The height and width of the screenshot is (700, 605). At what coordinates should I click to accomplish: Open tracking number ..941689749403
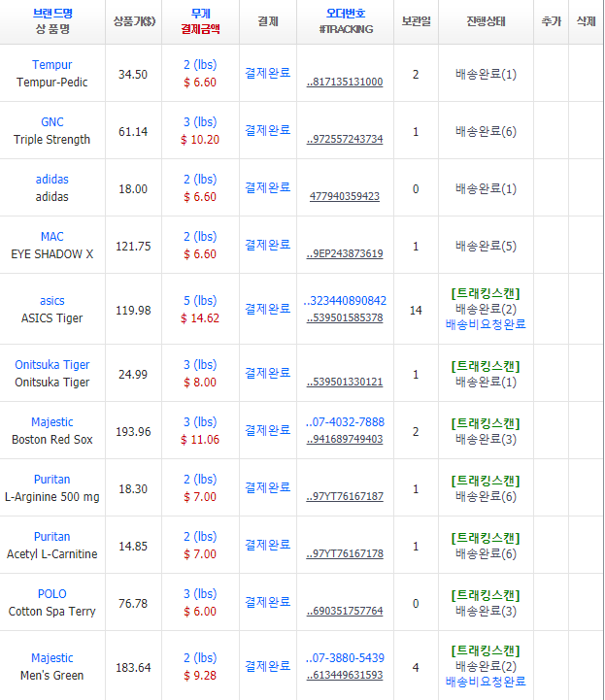(x=345, y=439)
